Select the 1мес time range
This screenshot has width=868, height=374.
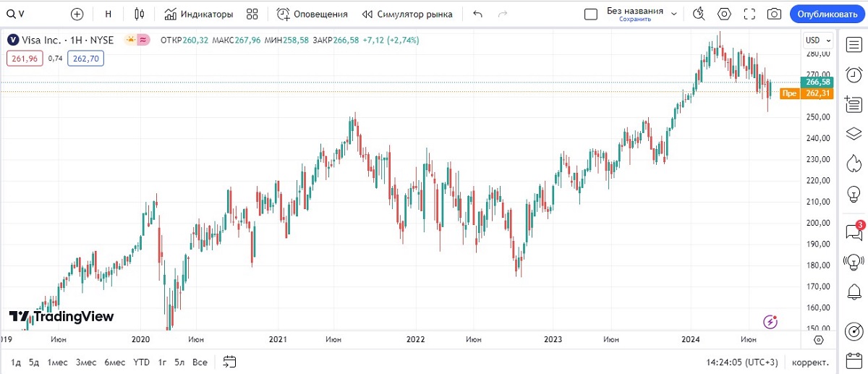point(57,362)
